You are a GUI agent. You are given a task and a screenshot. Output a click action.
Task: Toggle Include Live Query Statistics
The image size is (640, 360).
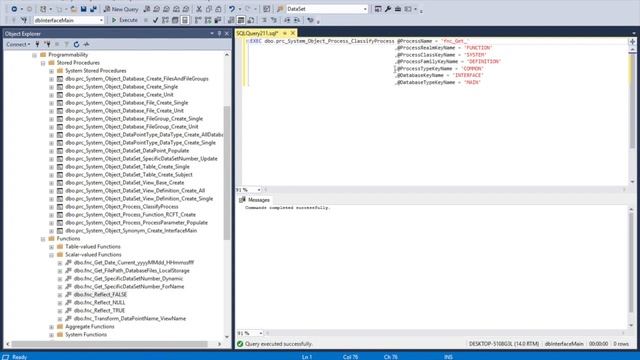click(x=208, y=20)
